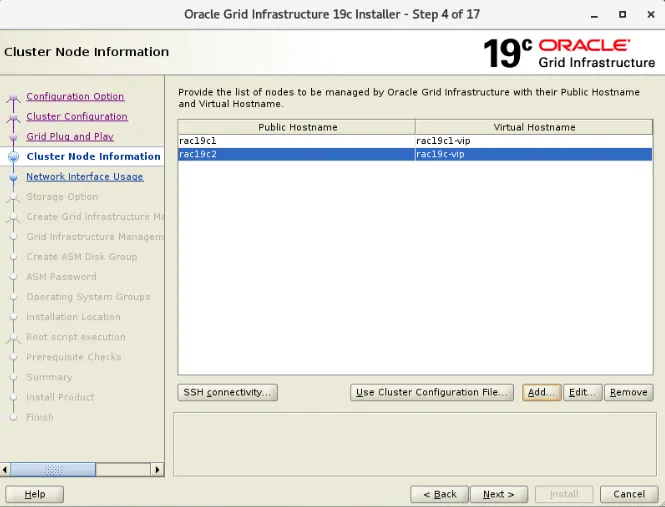Click the Add node button
665x507 pixels.
[x=542, y=392]
